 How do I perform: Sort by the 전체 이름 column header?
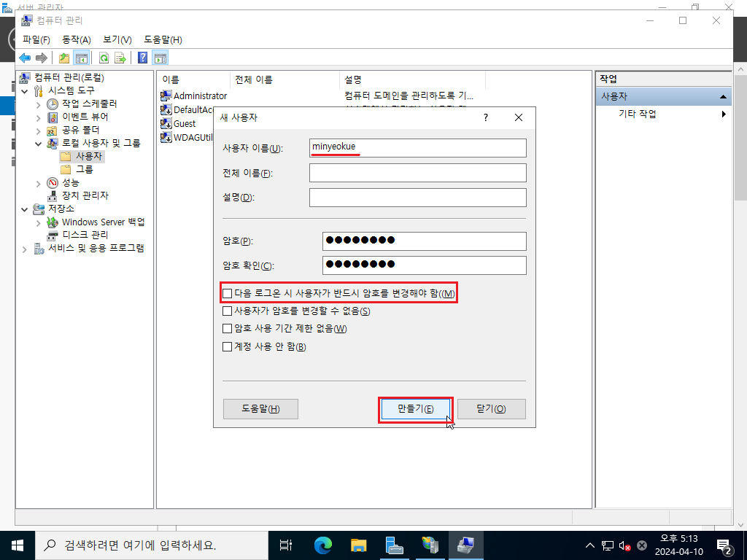coord(285,80)
